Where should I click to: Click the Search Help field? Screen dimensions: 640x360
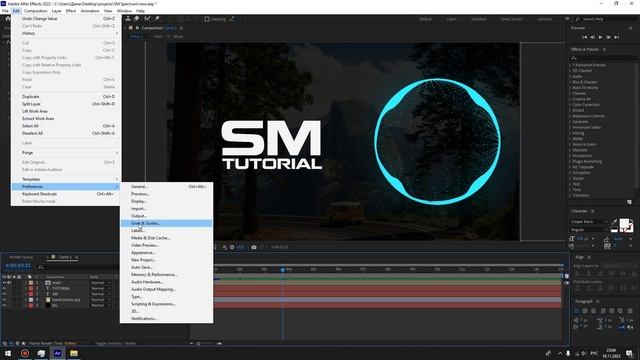[607, 19]
